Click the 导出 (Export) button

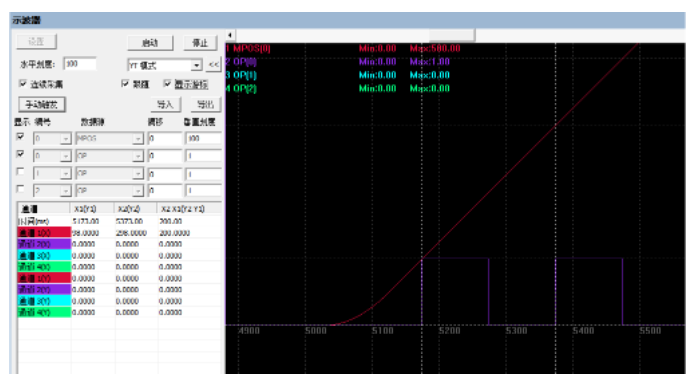(205, 104)
